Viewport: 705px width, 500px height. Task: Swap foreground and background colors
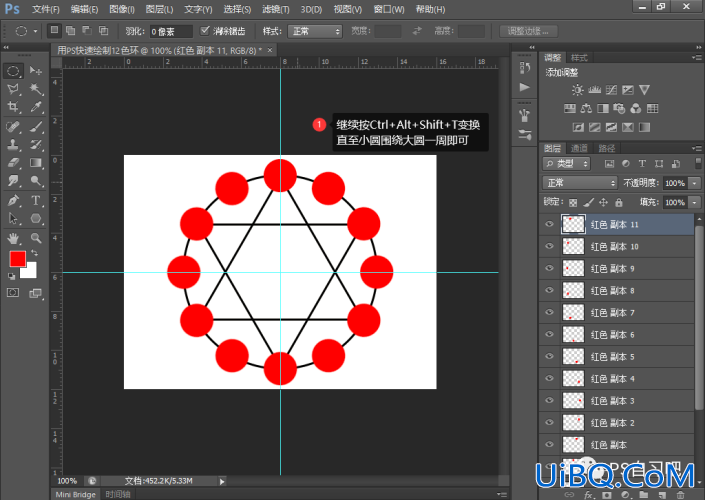(35, 253)
